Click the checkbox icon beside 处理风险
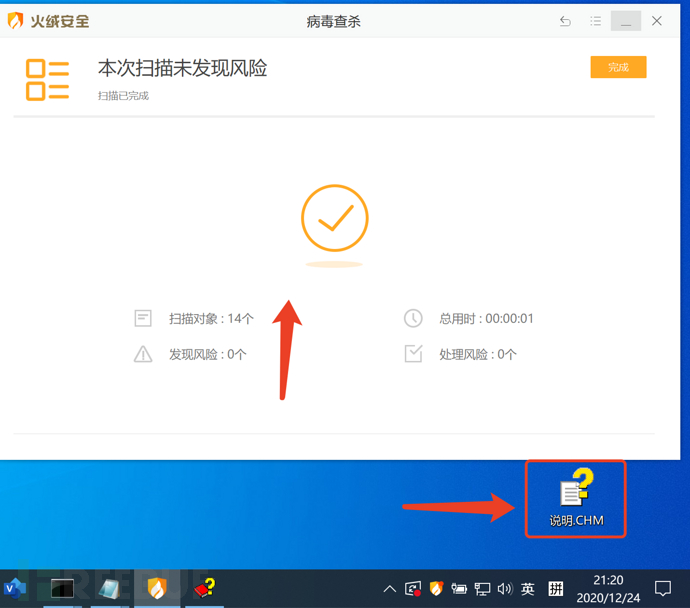690x608 pixels. coord(413,353)
